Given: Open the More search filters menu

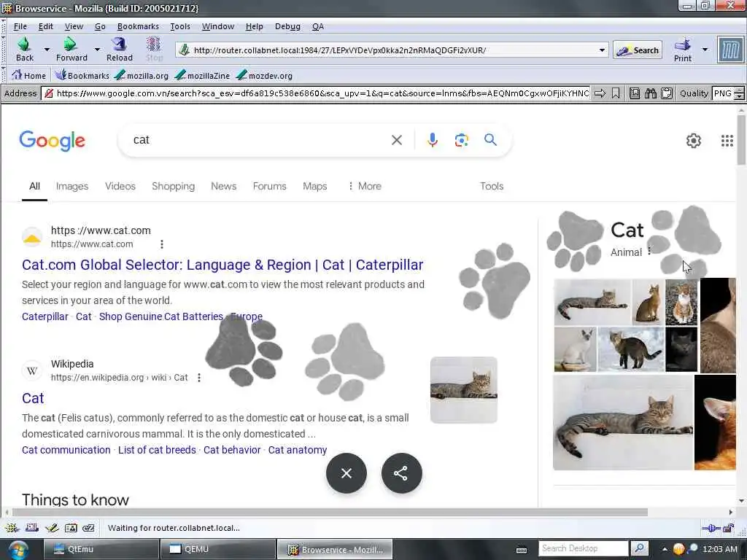Looking at the screenshot, I should [365, 186].
